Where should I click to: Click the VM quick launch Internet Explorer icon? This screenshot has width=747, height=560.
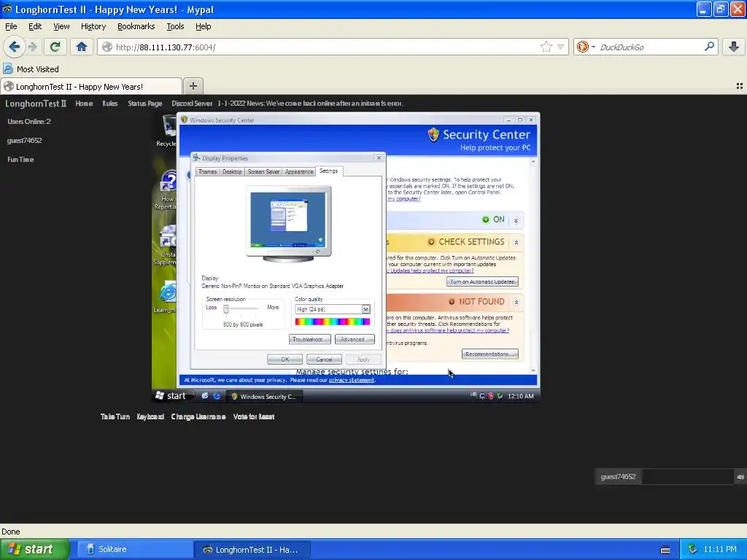(216, 396)
